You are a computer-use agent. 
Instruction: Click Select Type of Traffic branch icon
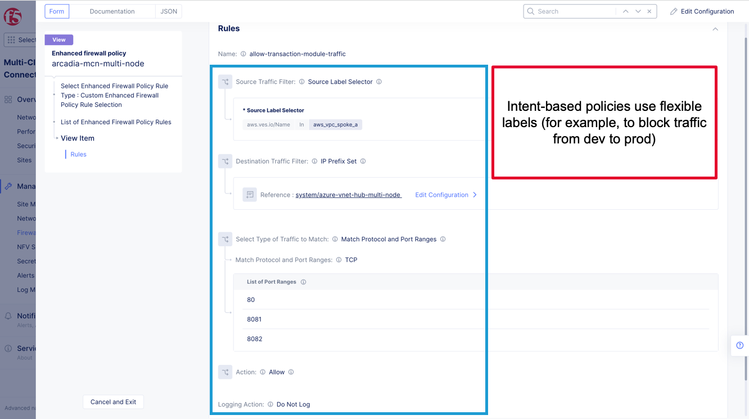(225, 239)
